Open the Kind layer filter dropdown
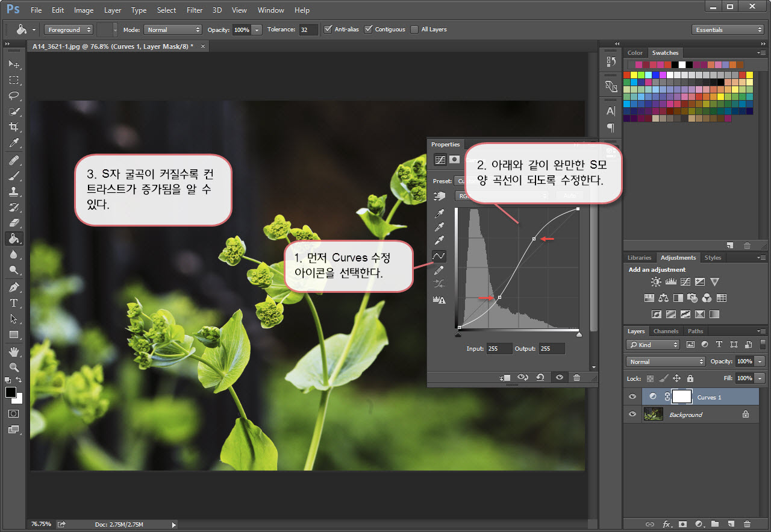 (x=653, y=345)
